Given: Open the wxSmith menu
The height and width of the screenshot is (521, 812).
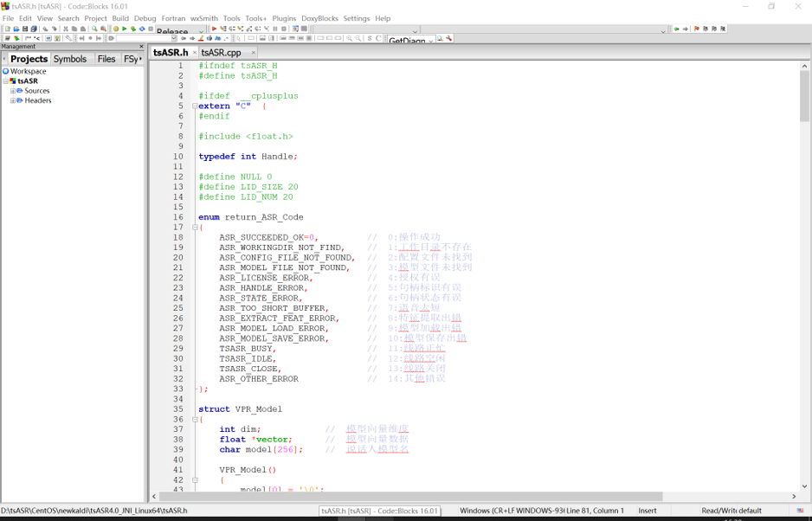Looking at the screenshot, I should pyautogui.click(x=204, y=18).
